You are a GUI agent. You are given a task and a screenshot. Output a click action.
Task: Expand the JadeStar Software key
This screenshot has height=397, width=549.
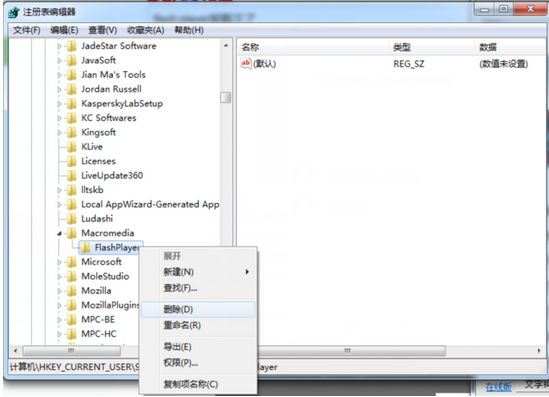pos(59,46)
